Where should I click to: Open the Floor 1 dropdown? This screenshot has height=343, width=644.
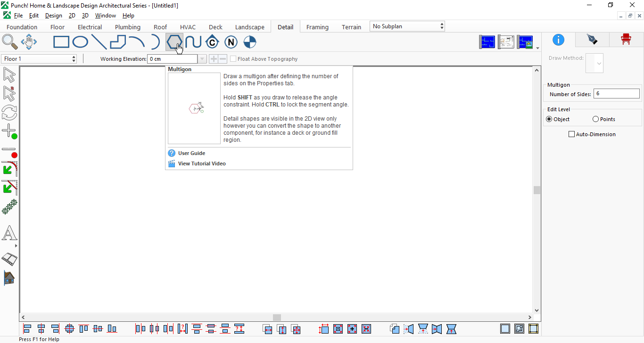pyautogui.click(x=39, y=59)
